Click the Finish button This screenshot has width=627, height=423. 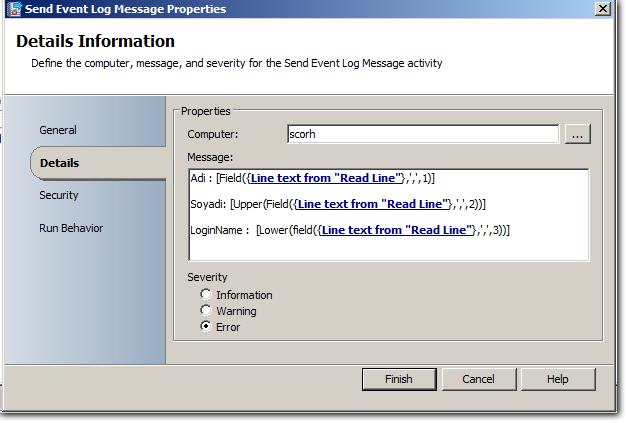click(399, 379)
